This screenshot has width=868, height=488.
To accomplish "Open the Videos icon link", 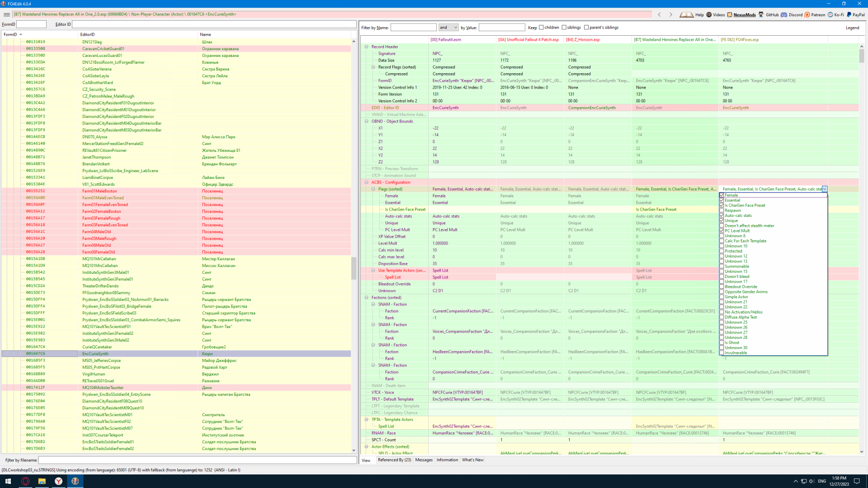I will tap(709, 15).
